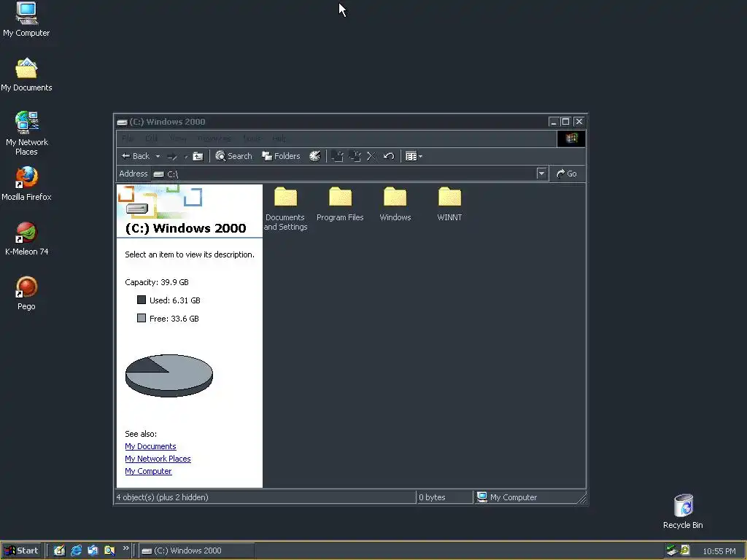Open the File menu
This screenshot has width=747, height=560.
click(128, 139)
